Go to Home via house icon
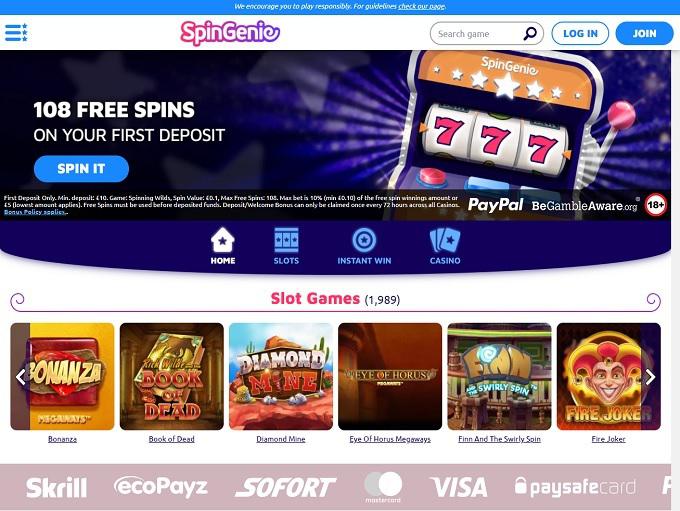Image resolution: width=680 pixels, height=511 pixels. point(223,240)
